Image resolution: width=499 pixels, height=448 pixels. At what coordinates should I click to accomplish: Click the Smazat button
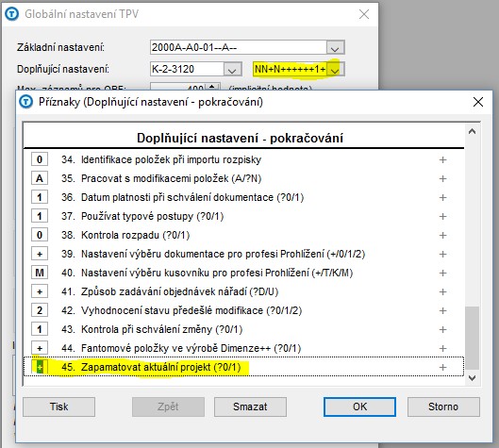click(250, 407)
